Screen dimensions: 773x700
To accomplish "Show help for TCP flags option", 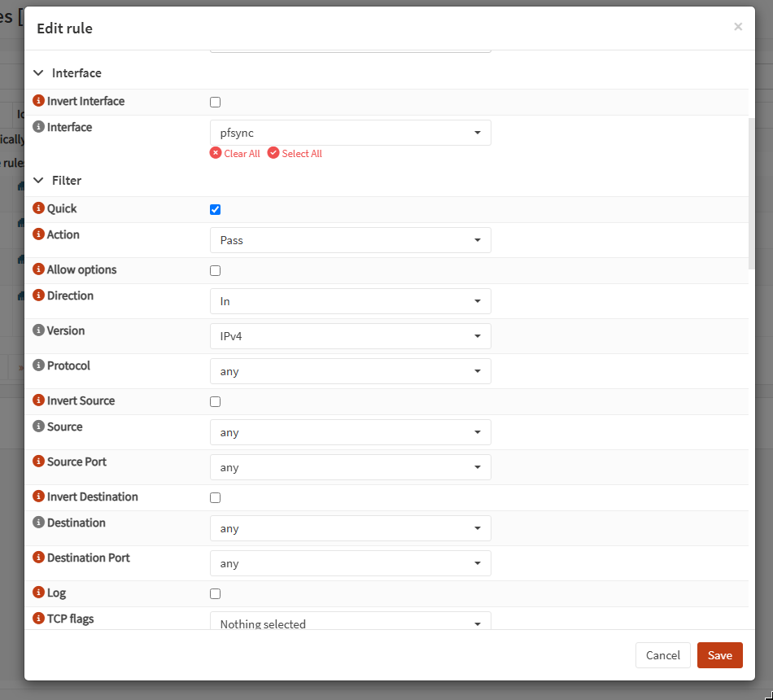I will 38,618.
